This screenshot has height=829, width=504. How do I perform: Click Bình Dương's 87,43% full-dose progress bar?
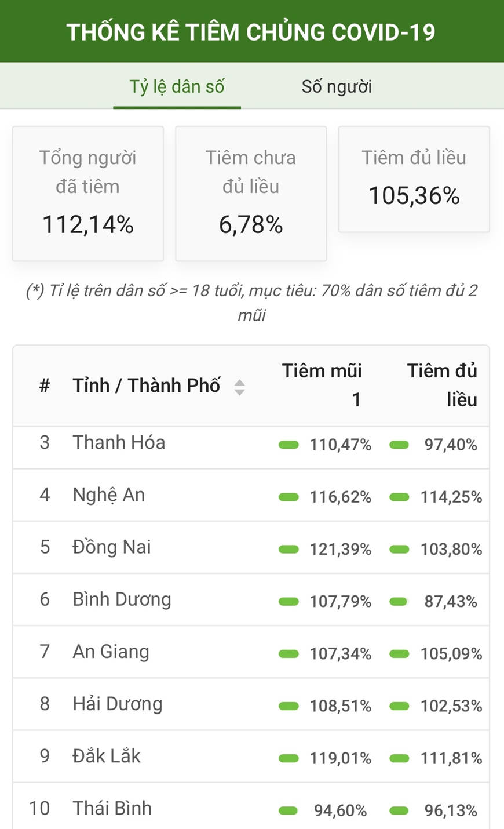(399, 602)
